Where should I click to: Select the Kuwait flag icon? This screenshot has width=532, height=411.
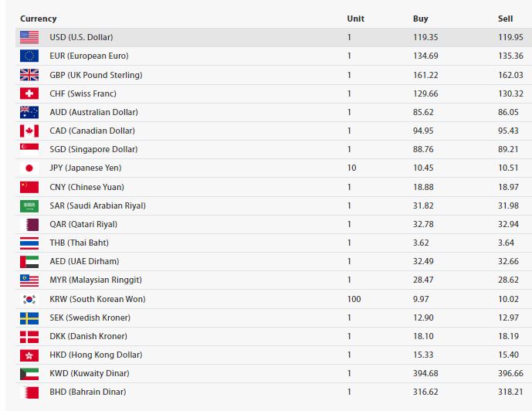tap(29, 374)
